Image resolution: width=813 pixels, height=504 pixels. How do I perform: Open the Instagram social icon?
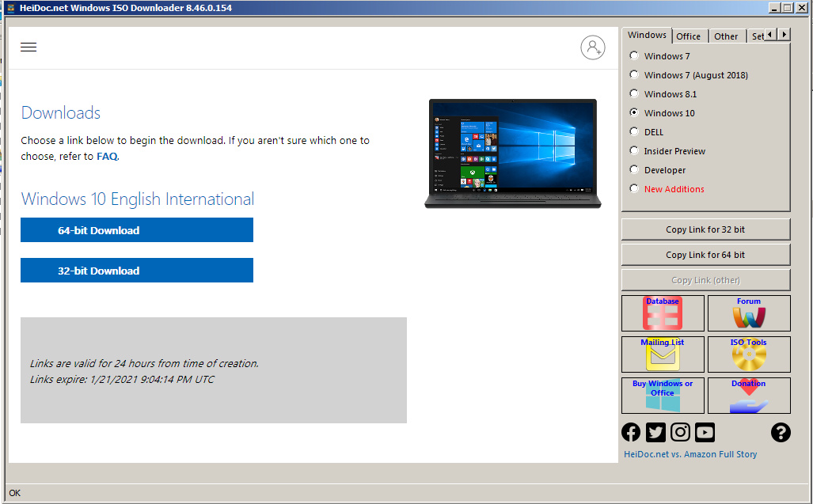(x=680, y=432)
